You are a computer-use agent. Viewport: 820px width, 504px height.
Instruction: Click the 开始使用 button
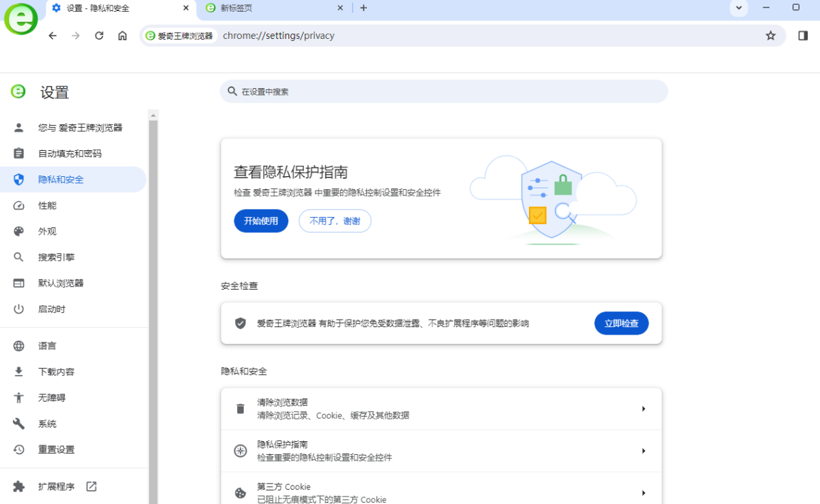[261, 221]
